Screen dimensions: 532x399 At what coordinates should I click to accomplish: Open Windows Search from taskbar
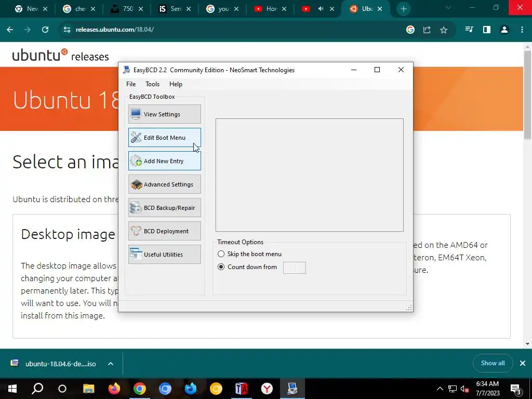pyautogui.click(x=37, y=389)
